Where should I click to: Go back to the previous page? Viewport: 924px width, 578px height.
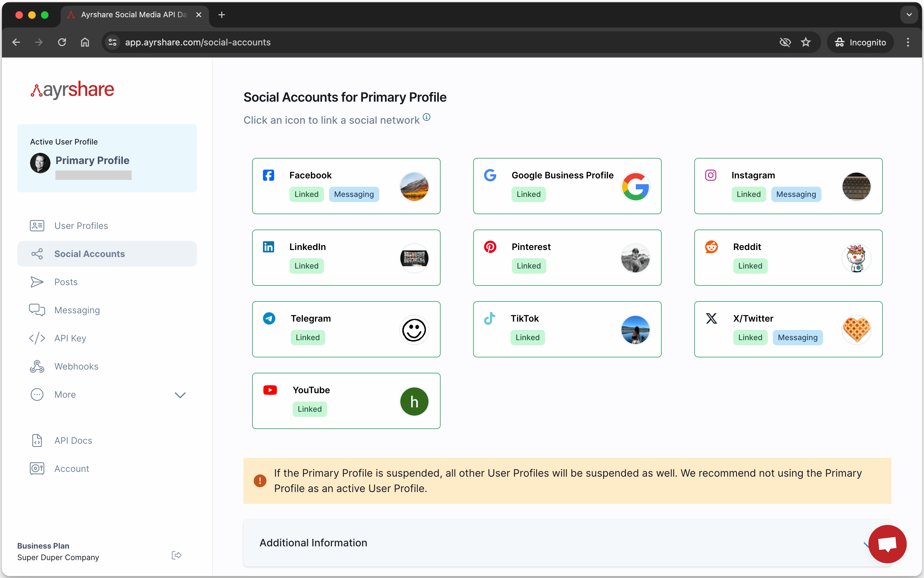16,42
